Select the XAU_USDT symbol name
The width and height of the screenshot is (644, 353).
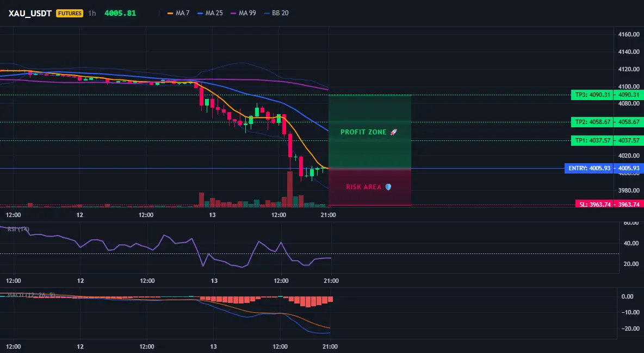coord(30,13)
